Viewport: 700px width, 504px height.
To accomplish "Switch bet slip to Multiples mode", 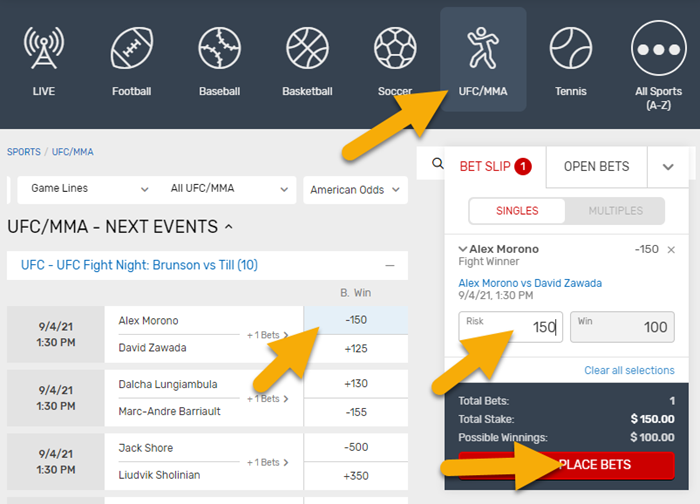I will (615, 211).
